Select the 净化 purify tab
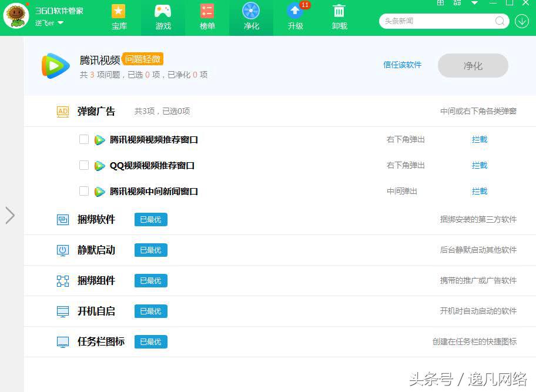 [x=252, y=18]
